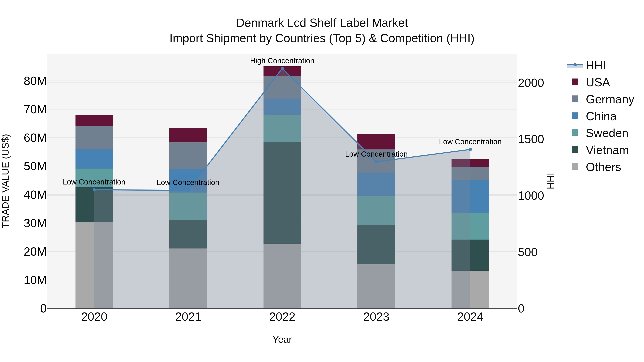Click the 2020 China bar segment
This screenshot has width=644, height=362.
[94, 159]
